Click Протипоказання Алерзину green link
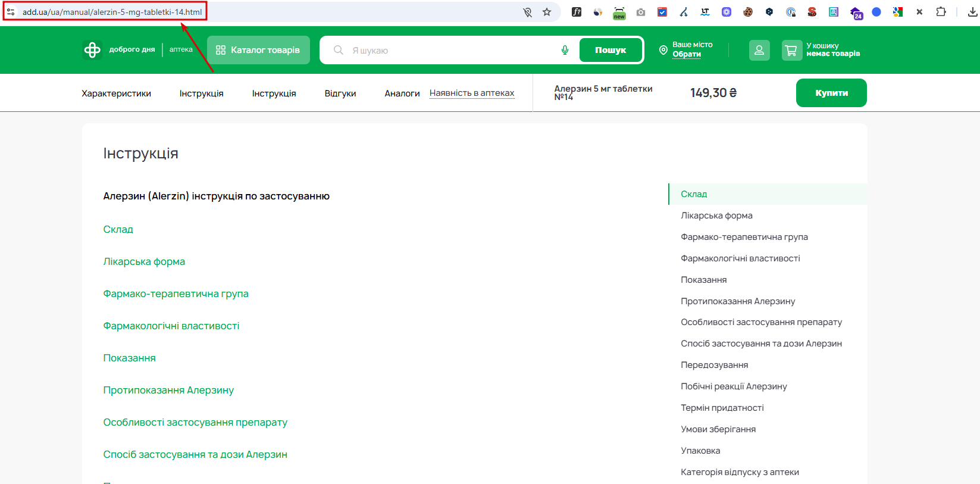This screenshot has width=980, height=484. pos(168,390)
